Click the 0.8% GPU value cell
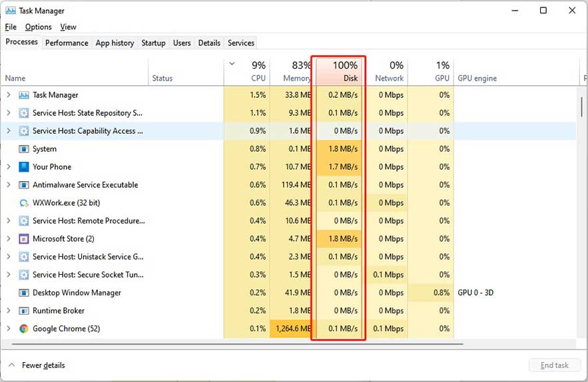The height and width of the screenshot is (382, 588). (x=431, y=293)
